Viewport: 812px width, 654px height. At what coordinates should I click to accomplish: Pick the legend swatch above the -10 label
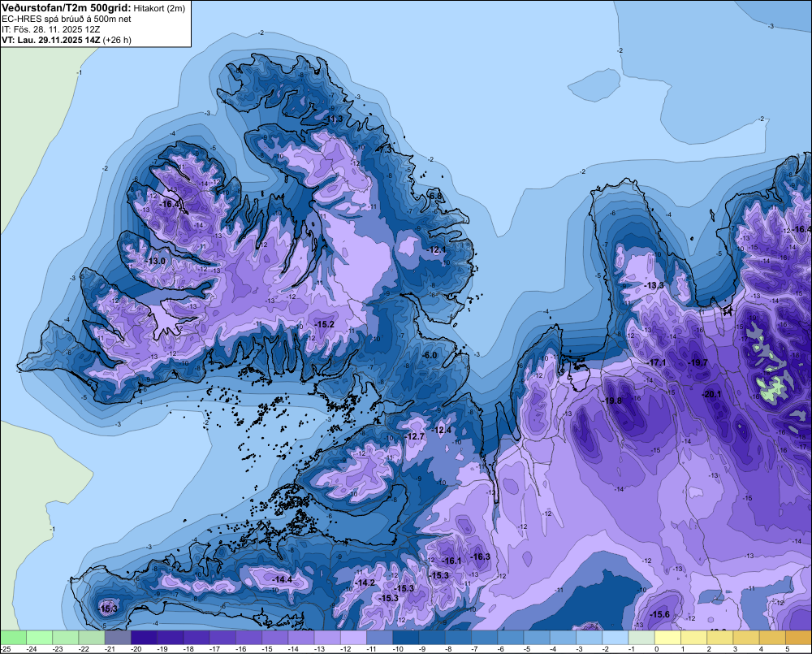[x=406, y=637]
